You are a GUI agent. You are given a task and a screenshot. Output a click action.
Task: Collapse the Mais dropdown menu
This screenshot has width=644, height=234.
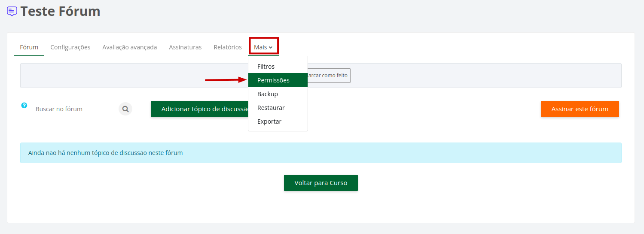click(263, 47)
